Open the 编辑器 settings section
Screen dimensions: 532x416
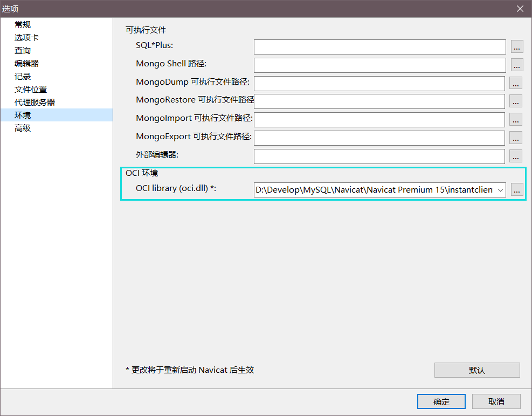(26, 63)
